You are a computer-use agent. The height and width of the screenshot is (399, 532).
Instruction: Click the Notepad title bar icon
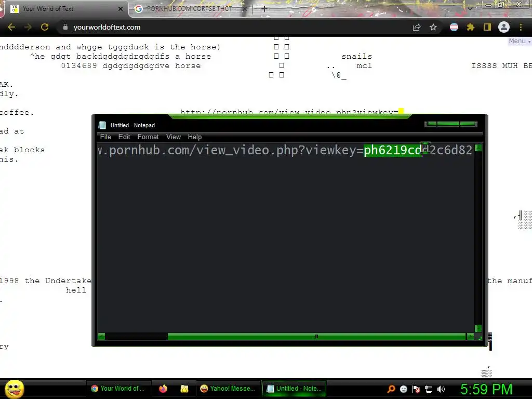tap(102, 125)
